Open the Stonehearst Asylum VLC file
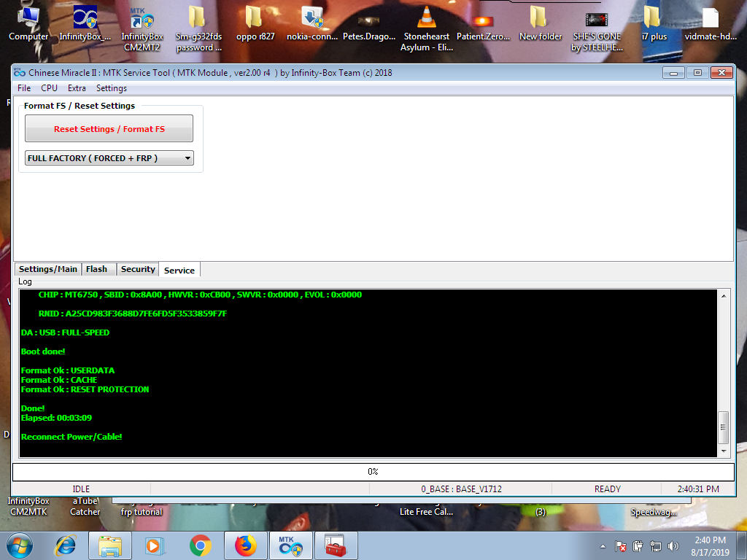Screen dimensions: 747x560 (426, 29)
